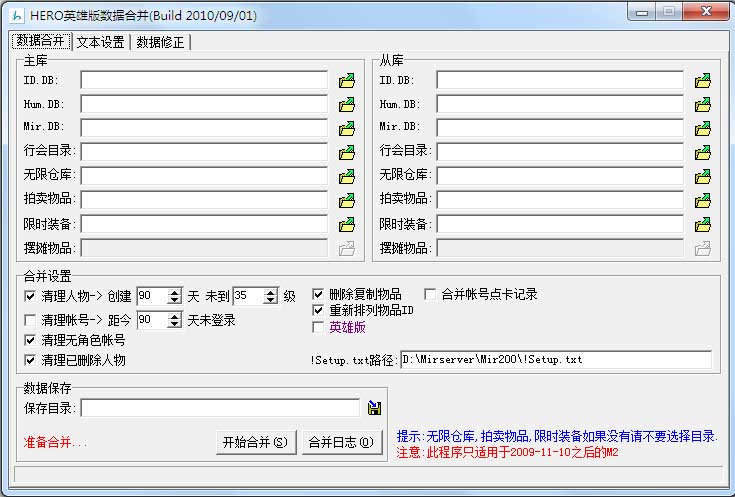Uncheck the 删除复制物品 checkbox
735x497 pixels.
(x=319, y=295)
